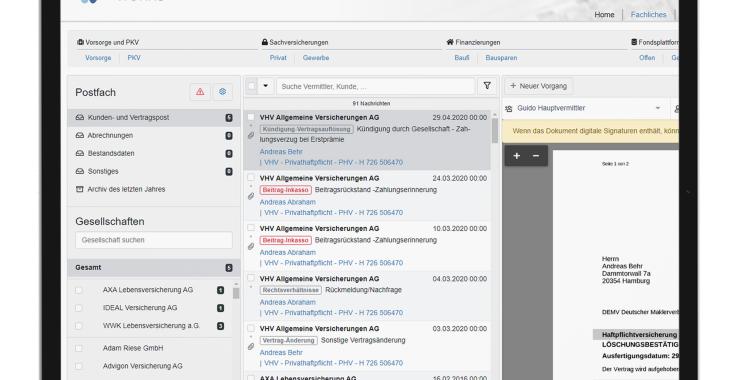Click the Beitrag-Inkasso tag on 24.03.2020 message
This screenshot has width=740, height=380.
pyautogui.click(x=286, y=190)
